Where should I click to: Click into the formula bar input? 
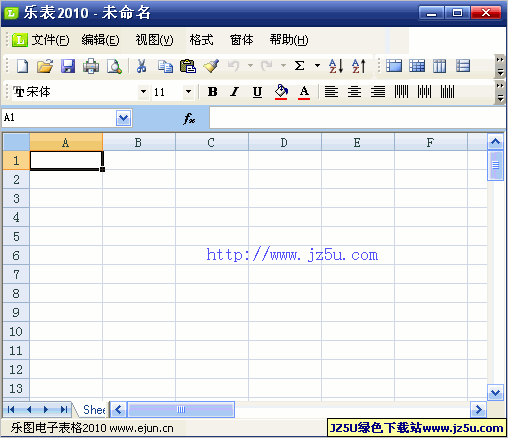point(357,118)
